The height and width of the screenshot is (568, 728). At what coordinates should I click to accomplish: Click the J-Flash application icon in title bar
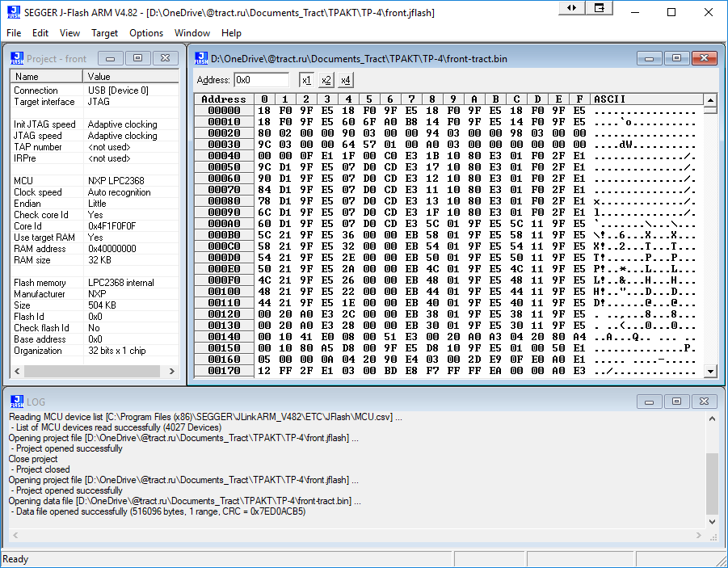point(14,12)
